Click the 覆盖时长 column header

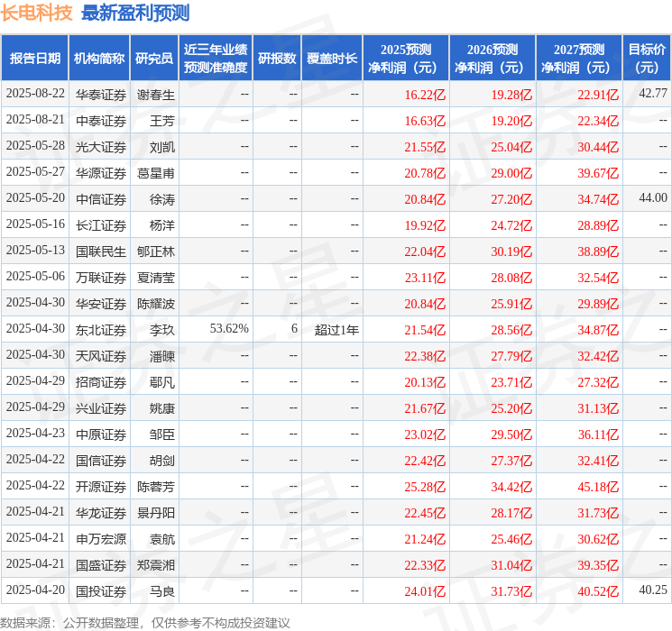pyautogui.click(x=332, y=59)
